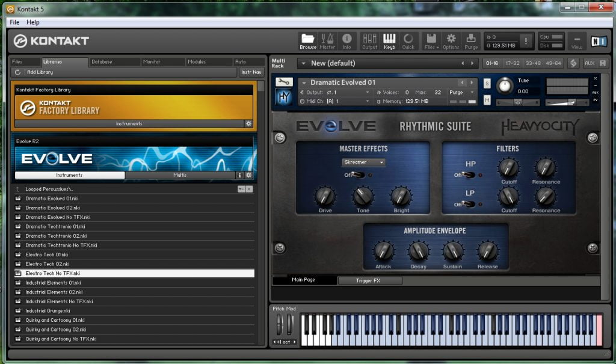The width and height of the screenshot is (616, 364).
Task: Click refresh icon beside Add Library
Action: (x=17, y=72)
